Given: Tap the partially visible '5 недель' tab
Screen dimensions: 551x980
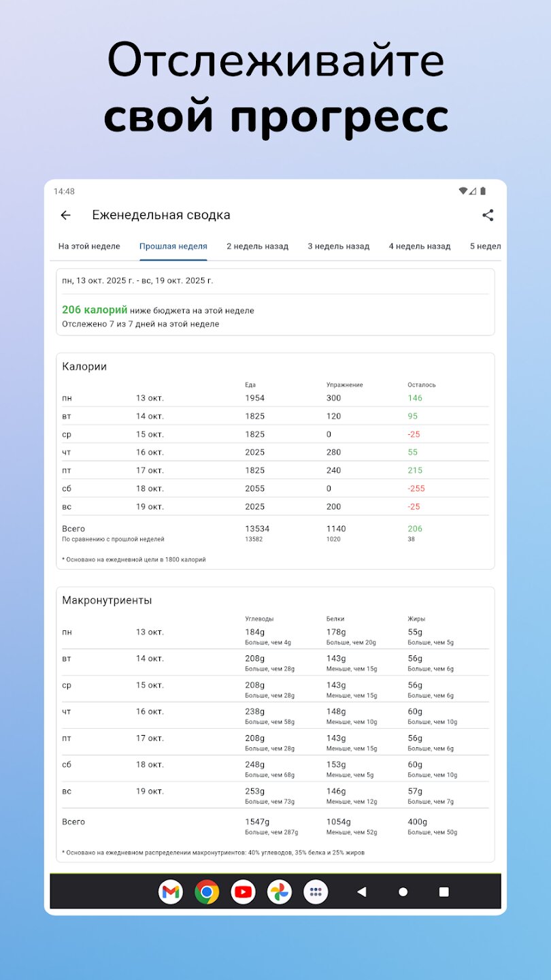Looking at the screenshot, I should [x=485, y=246].
